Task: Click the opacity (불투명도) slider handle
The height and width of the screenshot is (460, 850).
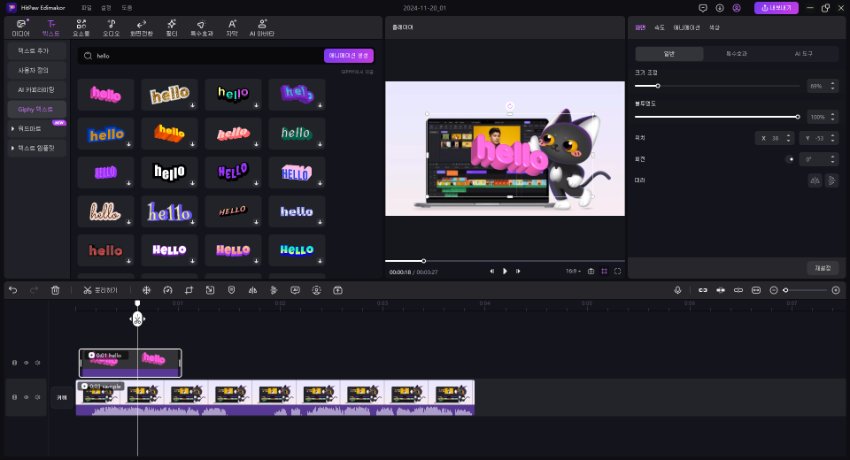Action: pyautogui.click(x=797, y=117)
